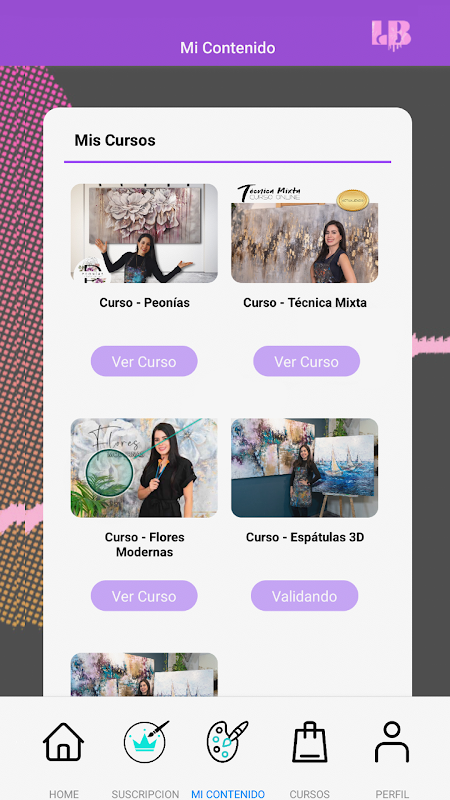Open the Perfil person icon

point(391,742)
